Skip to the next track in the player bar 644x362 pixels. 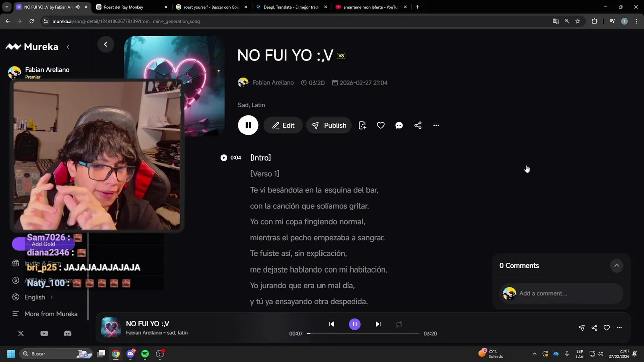[378, 324]
